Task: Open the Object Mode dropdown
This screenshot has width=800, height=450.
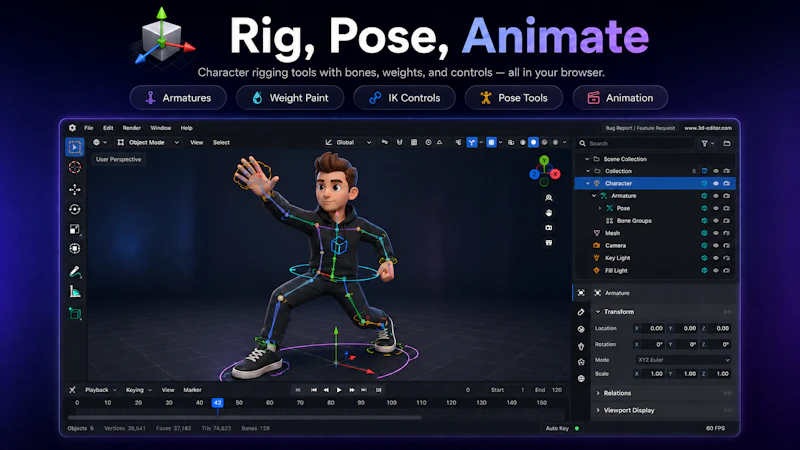Action: click(x=147, y=142)
